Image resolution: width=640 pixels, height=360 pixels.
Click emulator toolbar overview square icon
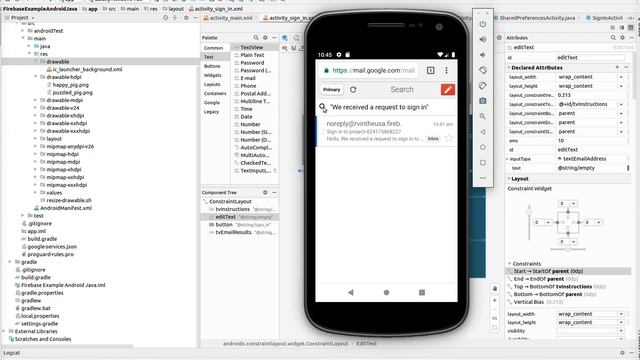(483, 162)
